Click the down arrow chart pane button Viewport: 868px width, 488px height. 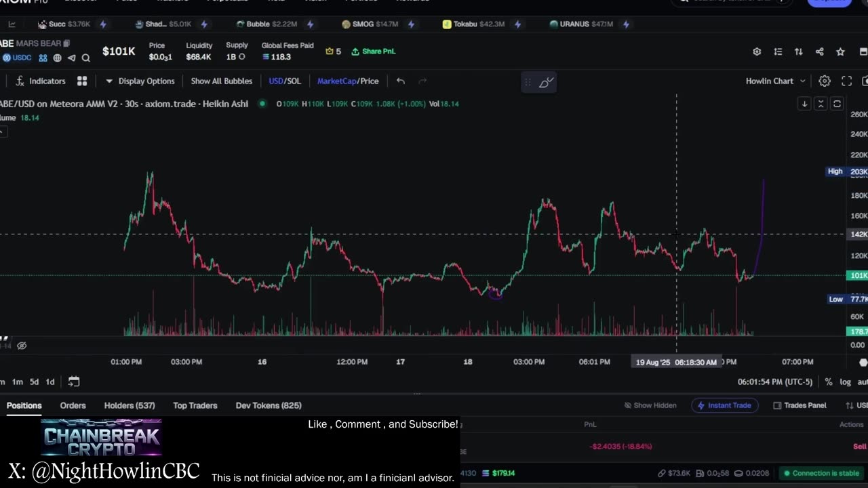click(x=804, y=104)
